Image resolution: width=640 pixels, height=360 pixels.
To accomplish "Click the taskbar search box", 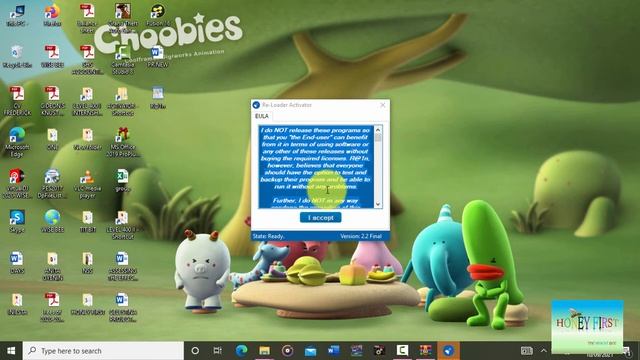I will [x=103, y=351].
